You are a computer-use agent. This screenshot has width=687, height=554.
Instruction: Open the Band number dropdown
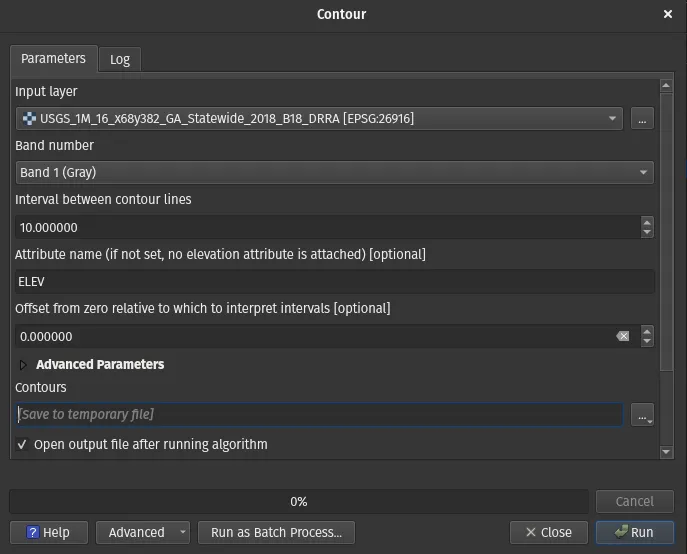334,173
